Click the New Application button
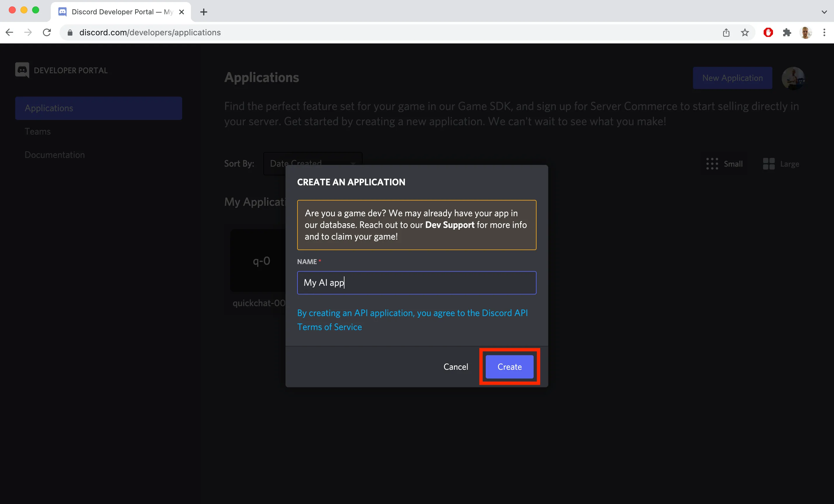 pyautogui.click(x=732, y=78)
